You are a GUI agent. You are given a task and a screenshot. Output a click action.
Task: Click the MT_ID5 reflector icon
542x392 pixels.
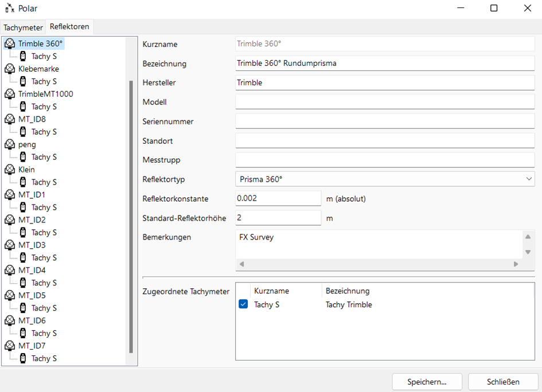click(x=10, y=296)
